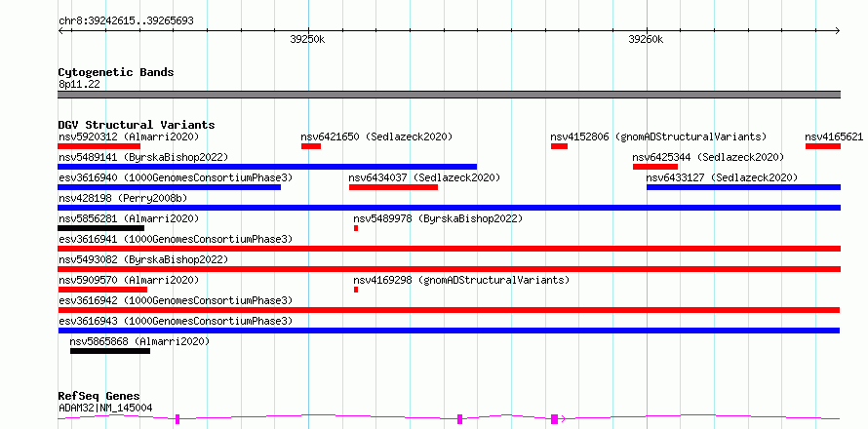This screenshot has height=429, width=868.
Task: Open esv3616943 (1000GenomesConsortiumPhase3) label
Action: coord(175,321)
